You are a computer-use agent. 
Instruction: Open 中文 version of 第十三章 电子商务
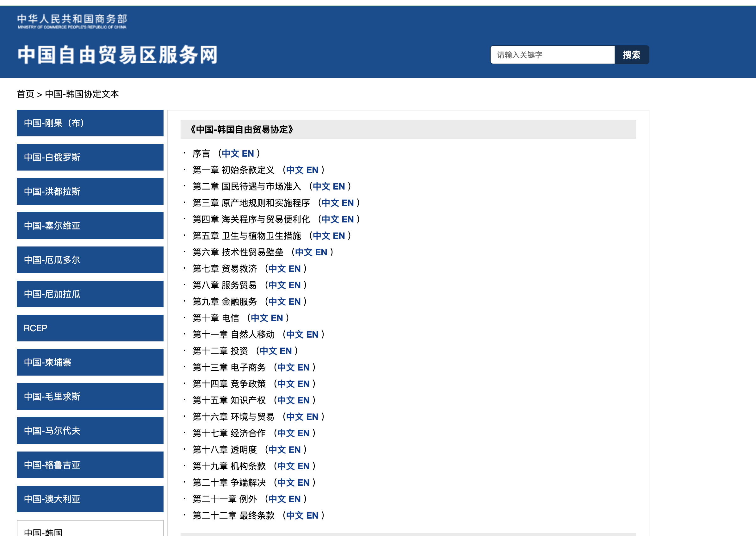point(286,367)
